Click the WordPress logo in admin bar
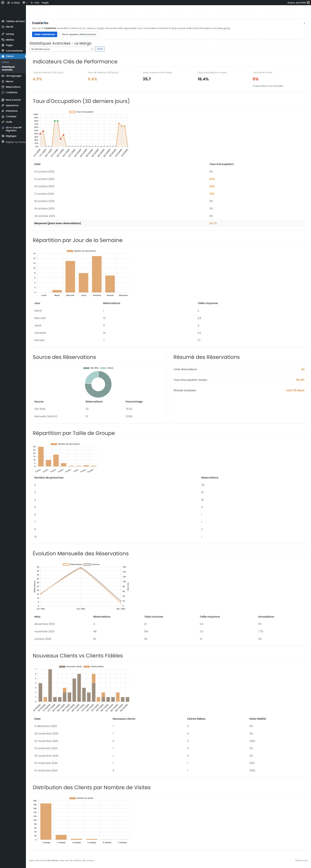311x868 pixels. click(3, 2)
